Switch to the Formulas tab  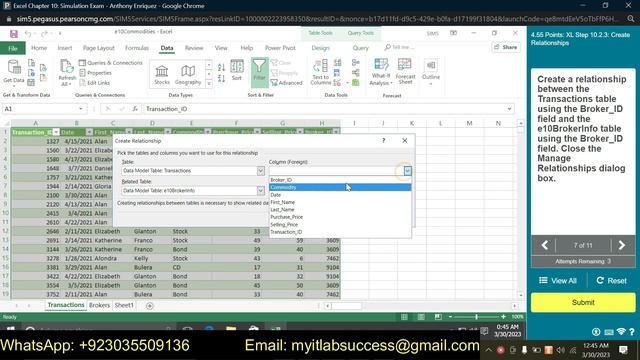[x=137, y=48]
